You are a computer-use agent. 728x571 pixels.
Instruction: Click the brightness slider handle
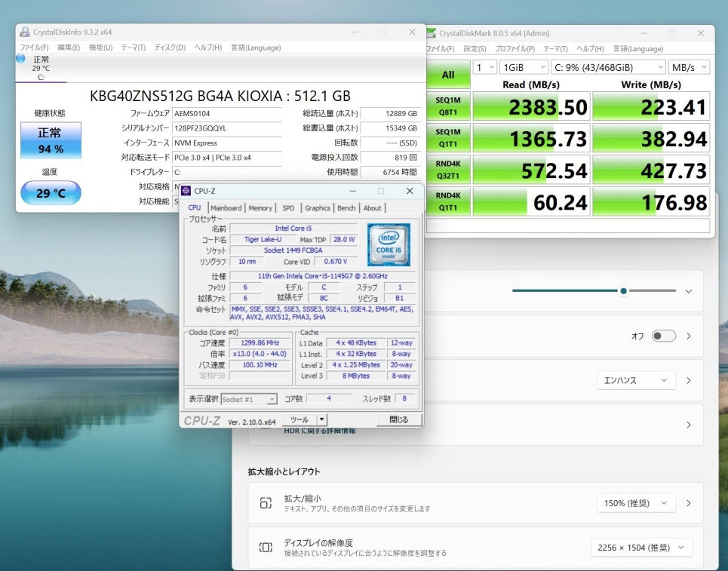click(x=623, y=291)
